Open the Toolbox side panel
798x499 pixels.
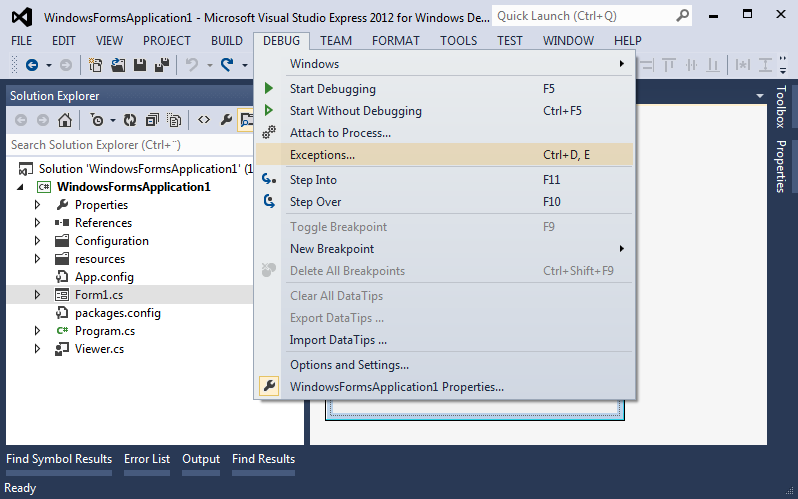click(x=781, y=107)
